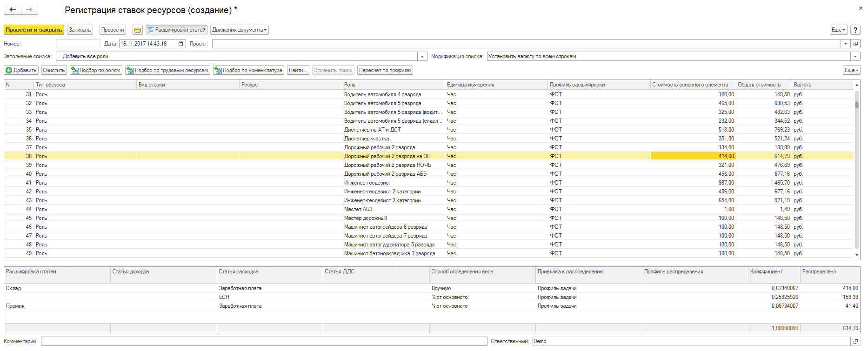
Task: Sort by 'Профиль расшифровки' column header
Action: 599,85
